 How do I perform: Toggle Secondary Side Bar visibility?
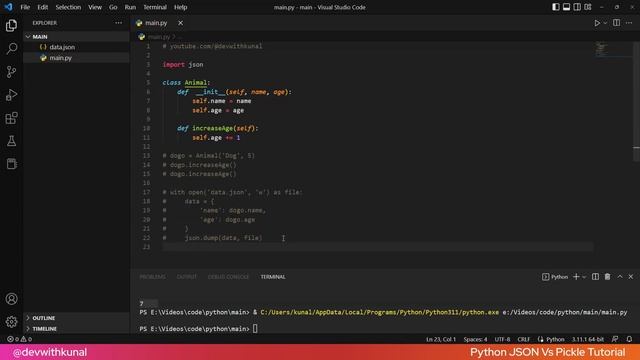coord(577,7)
